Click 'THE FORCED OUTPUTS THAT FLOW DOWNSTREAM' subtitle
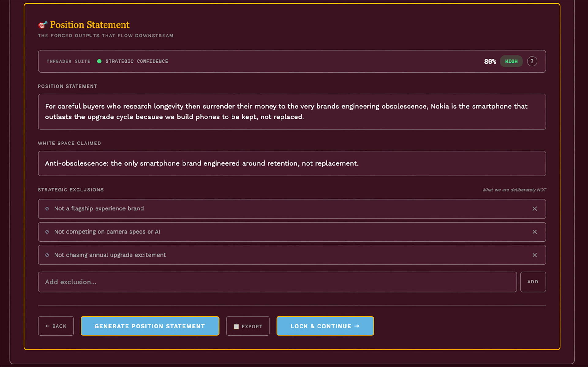The height and width of the screenshot is (367, 588). tap(106, 36)
